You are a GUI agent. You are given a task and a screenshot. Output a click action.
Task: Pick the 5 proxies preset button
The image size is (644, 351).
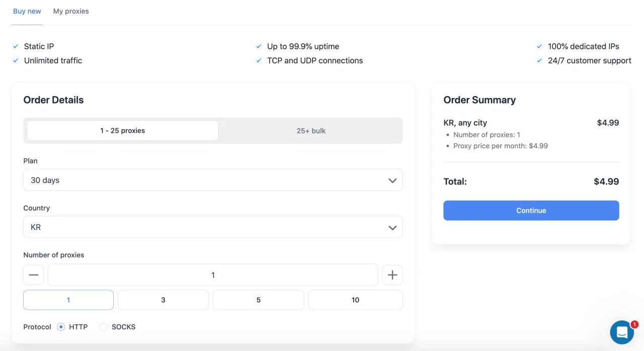[258, 300]
